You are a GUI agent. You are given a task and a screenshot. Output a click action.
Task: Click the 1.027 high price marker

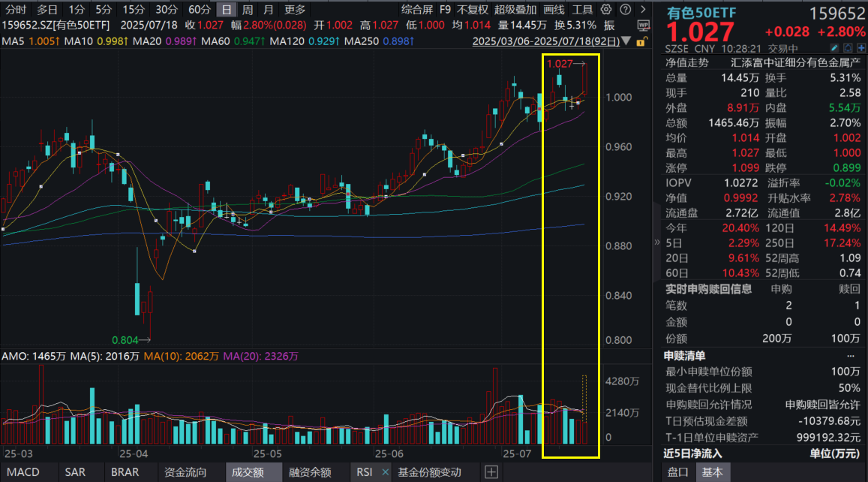[560, 64]
